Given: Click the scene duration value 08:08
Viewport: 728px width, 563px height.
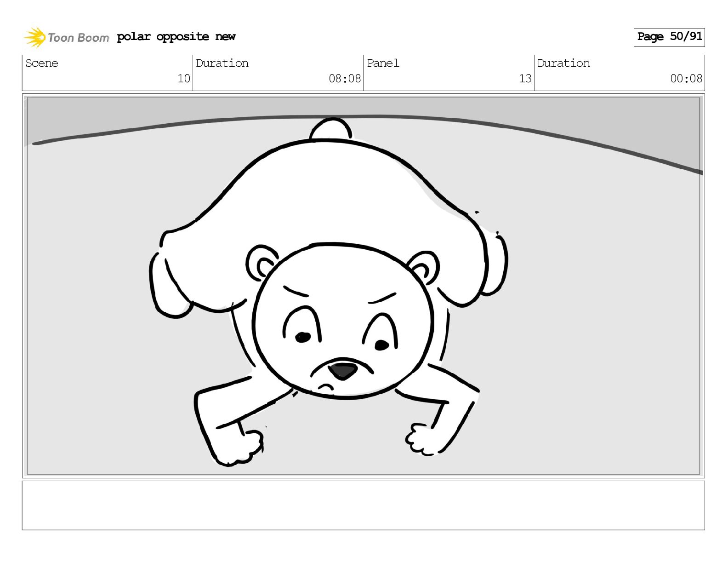Looking at the screenshot, I should 345,79.
